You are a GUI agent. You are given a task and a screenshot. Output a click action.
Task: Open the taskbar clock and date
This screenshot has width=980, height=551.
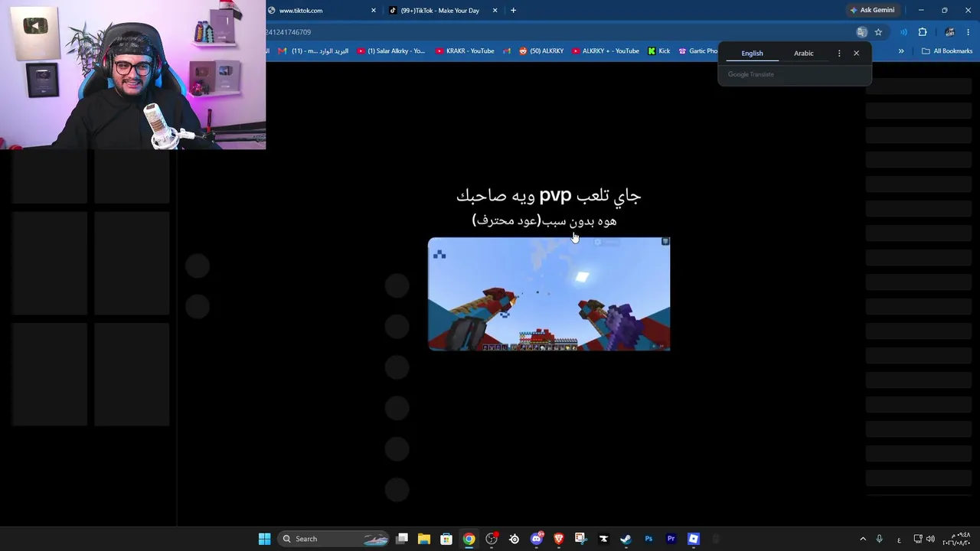click(x=956, y=539)
